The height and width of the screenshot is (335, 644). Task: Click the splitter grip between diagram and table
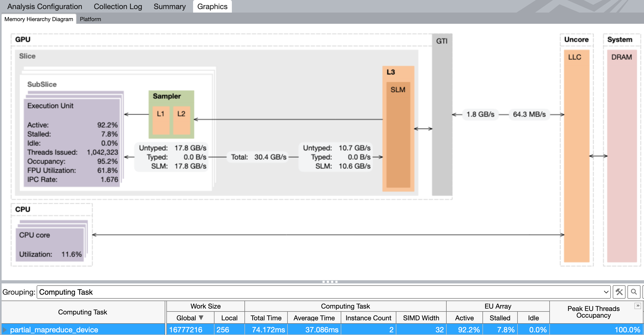(x=331, y=281)
